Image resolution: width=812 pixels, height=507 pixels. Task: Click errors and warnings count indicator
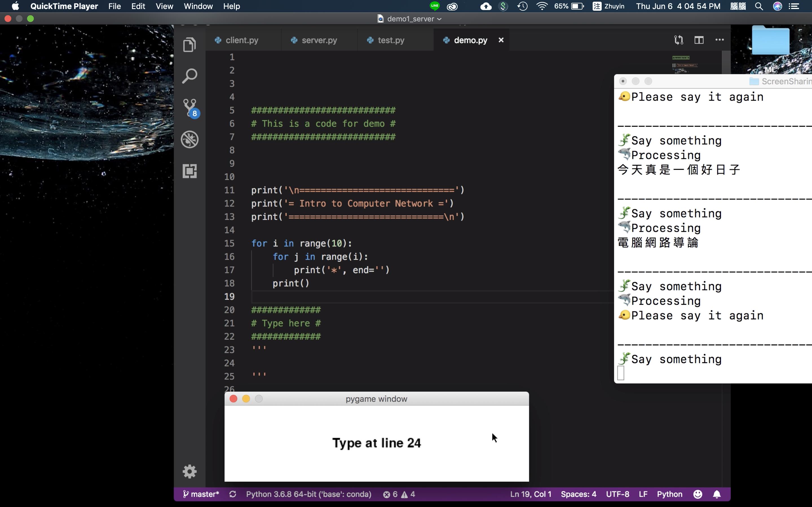[x=399, y=494]
